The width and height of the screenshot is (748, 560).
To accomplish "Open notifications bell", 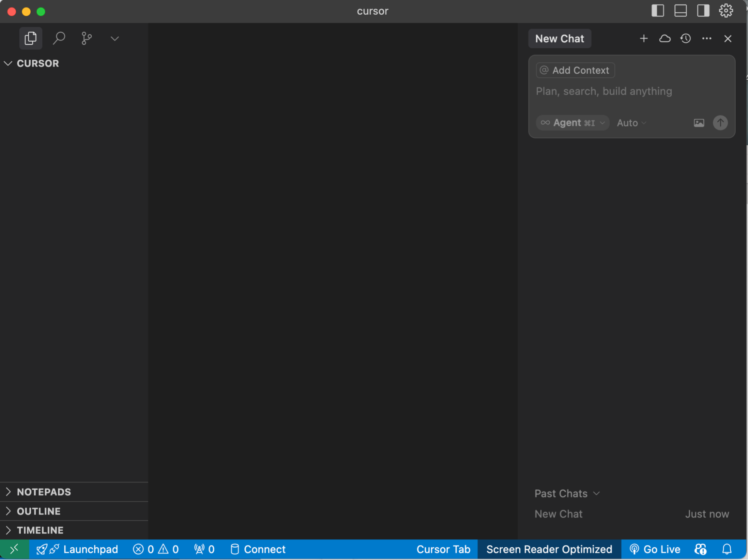I will [x=727, y=549].
